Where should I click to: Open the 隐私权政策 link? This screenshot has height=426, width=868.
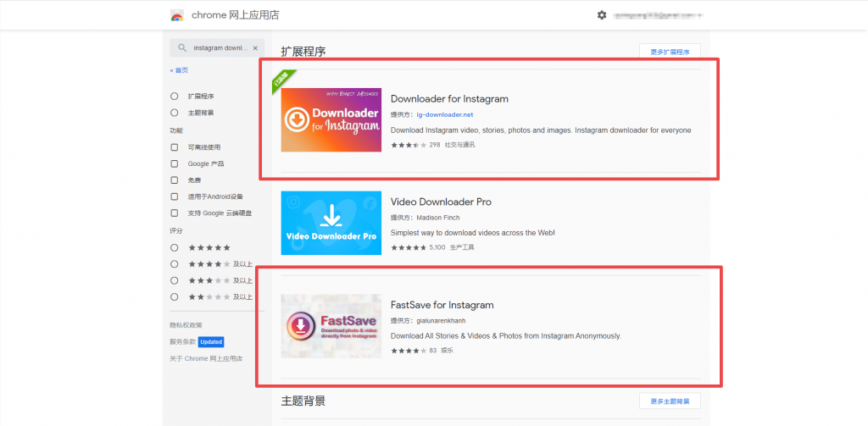pos(186,325)
